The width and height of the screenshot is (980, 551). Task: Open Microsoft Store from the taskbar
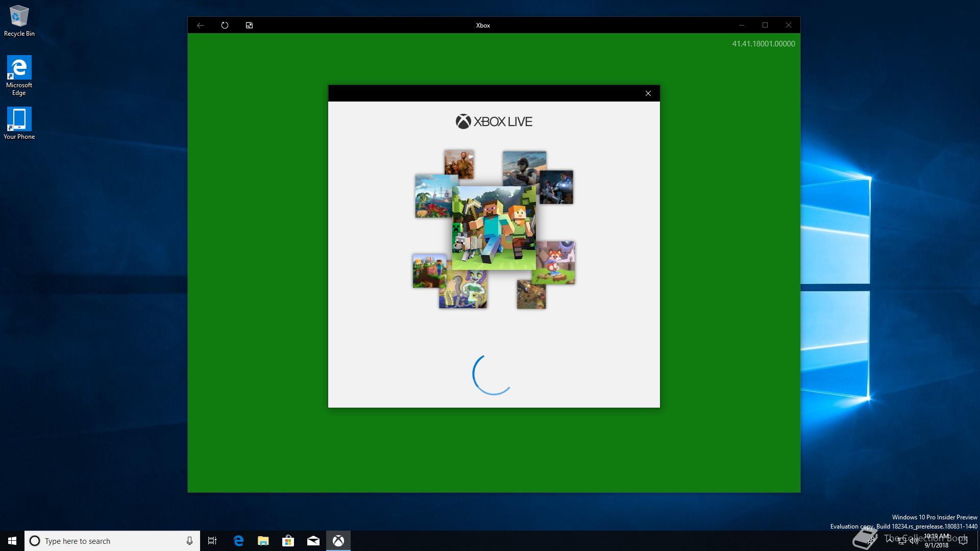[288, 541]
